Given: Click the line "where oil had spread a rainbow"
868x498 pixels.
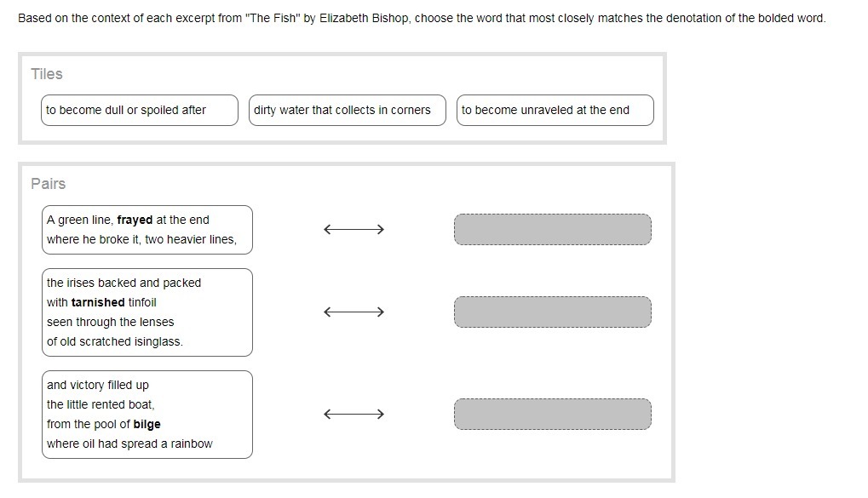Looking at the screenshot, I should point(129,444).
